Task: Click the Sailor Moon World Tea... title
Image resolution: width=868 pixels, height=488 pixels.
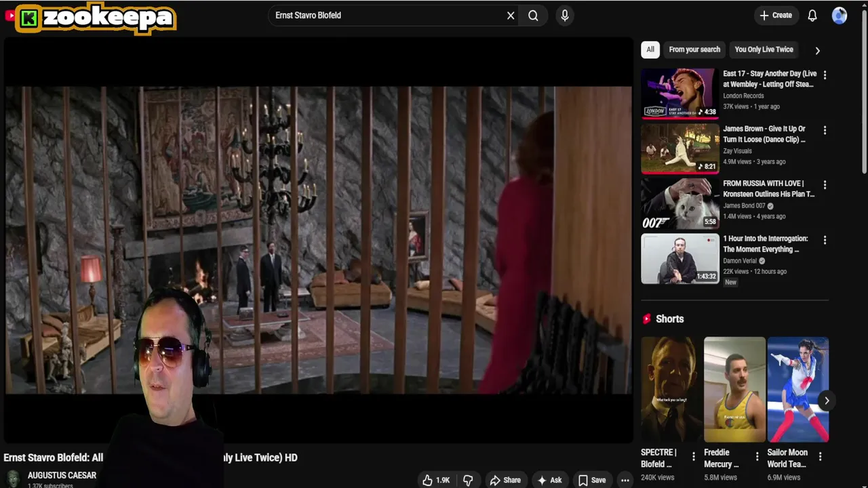Action: click(x=787, y=458)
